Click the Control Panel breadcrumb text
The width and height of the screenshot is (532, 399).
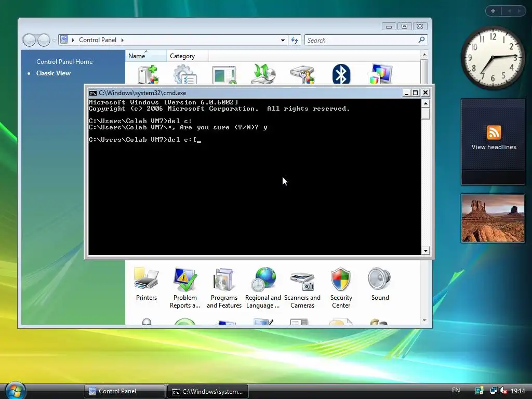(x=98, y=40)
